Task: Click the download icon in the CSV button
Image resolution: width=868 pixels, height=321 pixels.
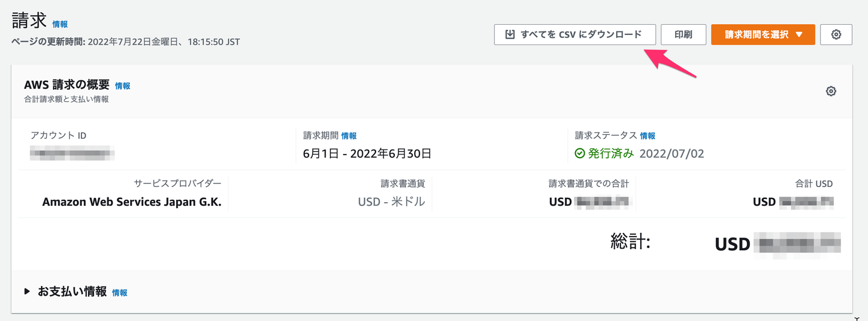Action: pos(510,34)
